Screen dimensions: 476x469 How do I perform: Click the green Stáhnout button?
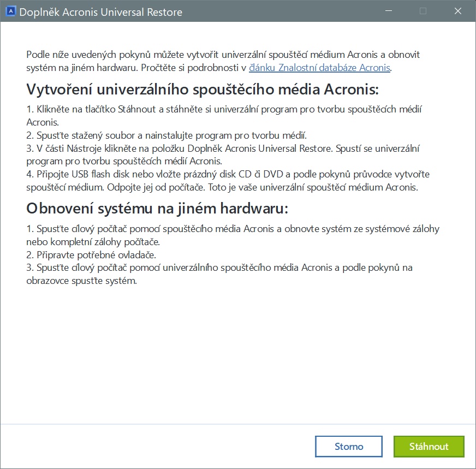[429, 446]
